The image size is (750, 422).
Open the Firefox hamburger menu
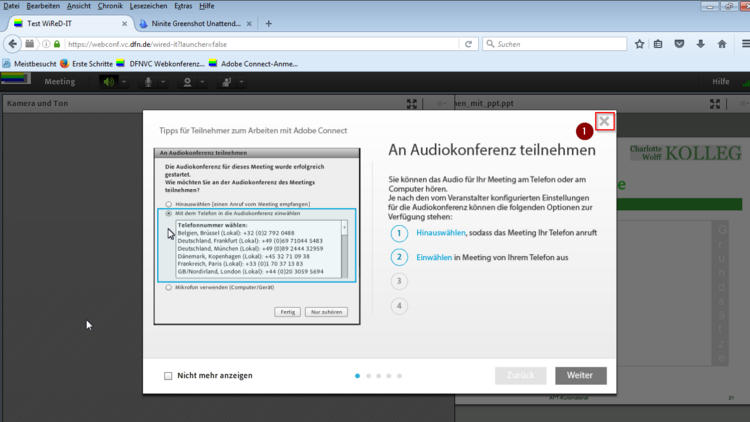click(x=745, y=44)
